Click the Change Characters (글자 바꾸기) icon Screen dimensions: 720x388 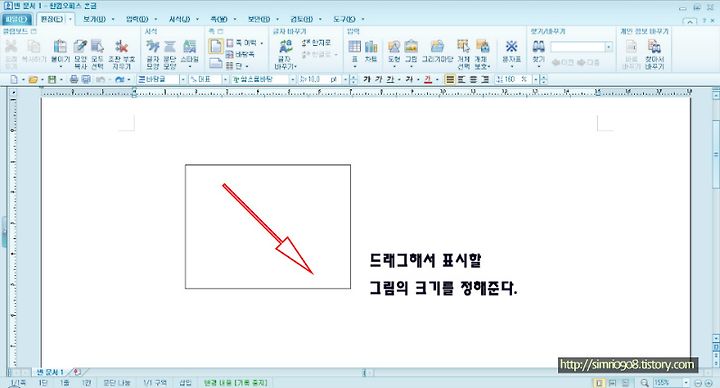(x=286, y=47)
